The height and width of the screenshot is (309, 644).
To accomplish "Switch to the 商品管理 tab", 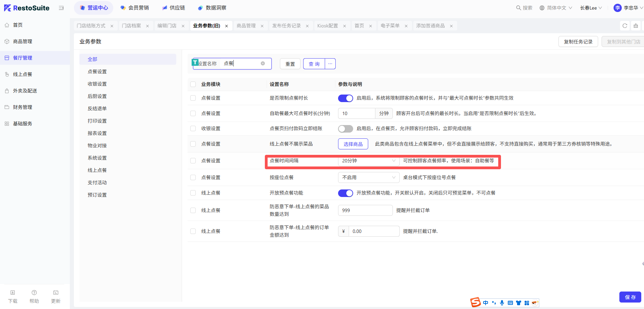I will tap(246, 26).
